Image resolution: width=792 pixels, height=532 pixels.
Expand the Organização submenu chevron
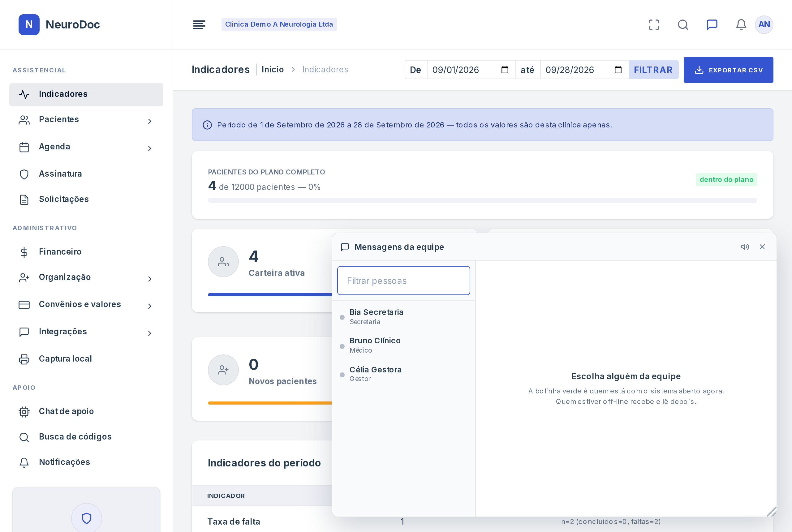(150, 279)
